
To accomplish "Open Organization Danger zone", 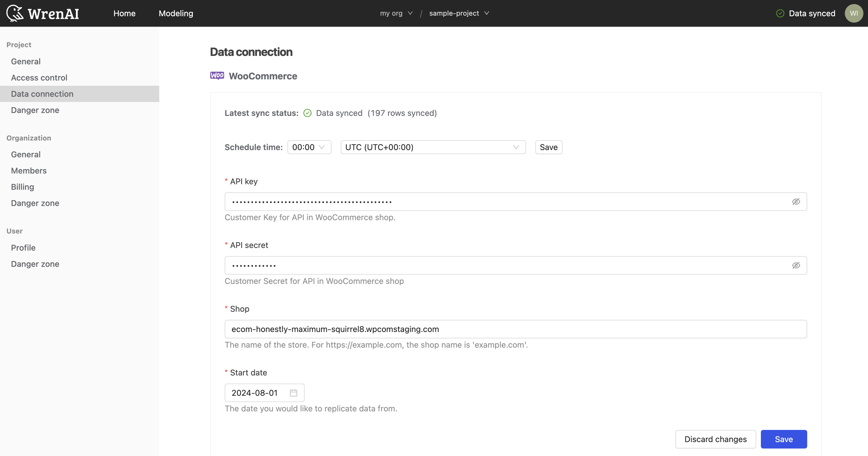I will pyautogui.click(x=80, y=203).
